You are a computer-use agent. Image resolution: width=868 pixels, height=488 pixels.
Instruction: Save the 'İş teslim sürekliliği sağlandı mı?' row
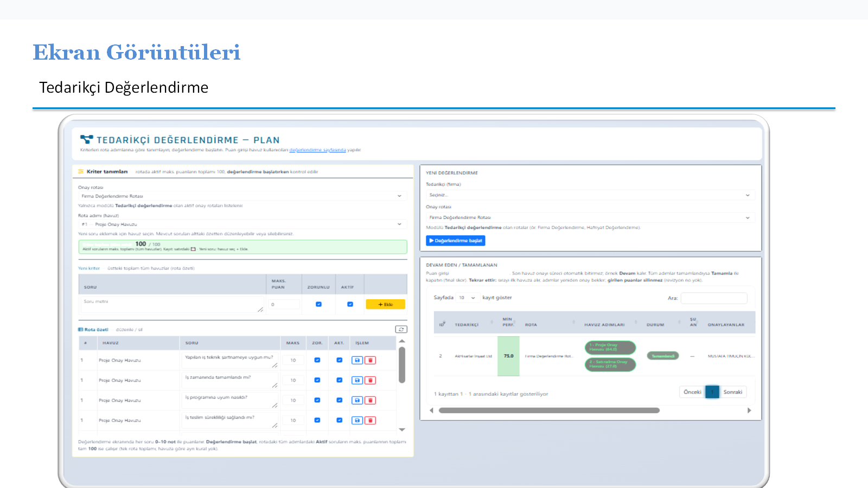(357, 420)
